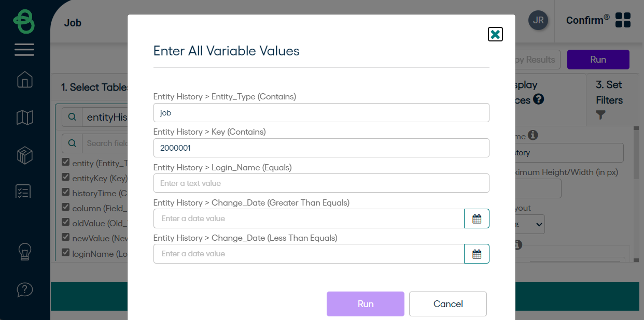This screenshot has width=644, height=320.
Task: Open calendar for Change_Date Greater Than Equals
Action: 477,219
